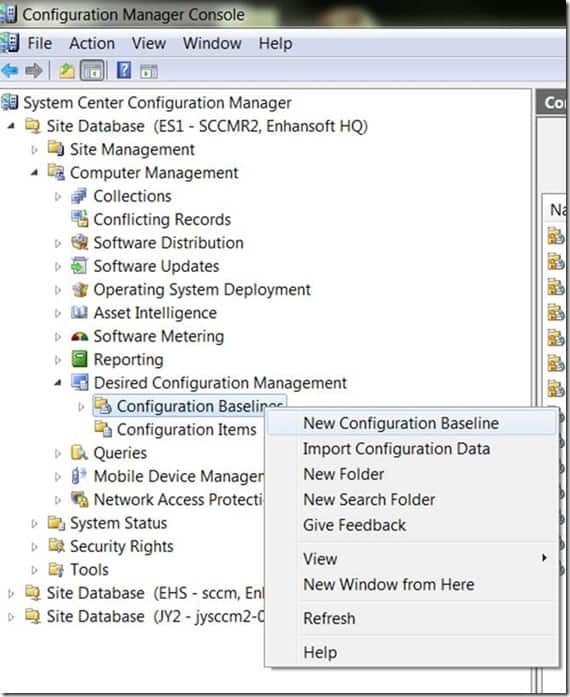Click the Collections node icon
This screenshot has width=570, height=697.
(x=79, y=196)
